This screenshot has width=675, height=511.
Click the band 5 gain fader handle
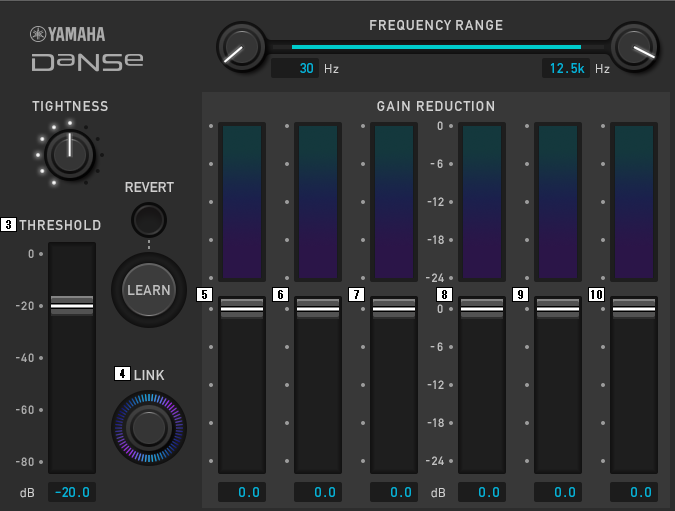point(242,309)
